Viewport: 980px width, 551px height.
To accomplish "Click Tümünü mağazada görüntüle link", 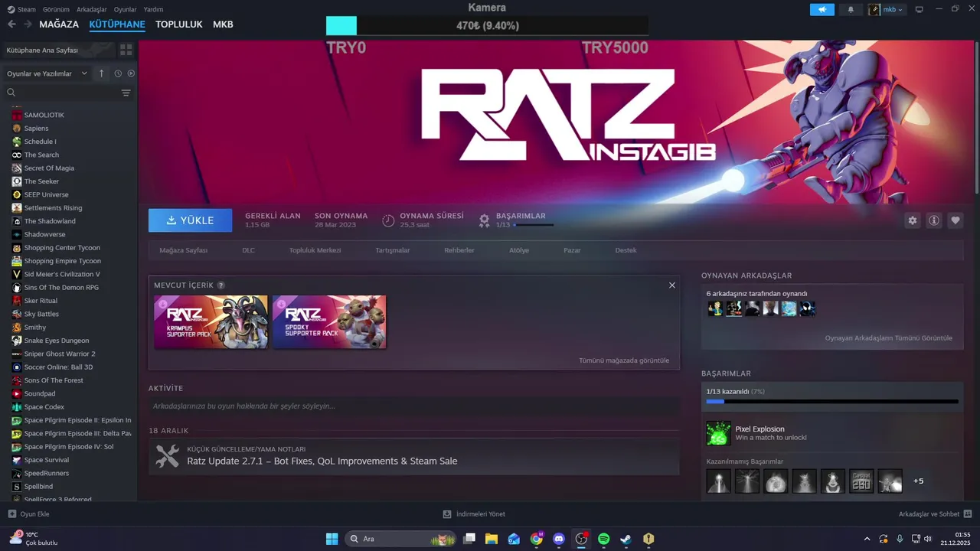I will point(624,360).
